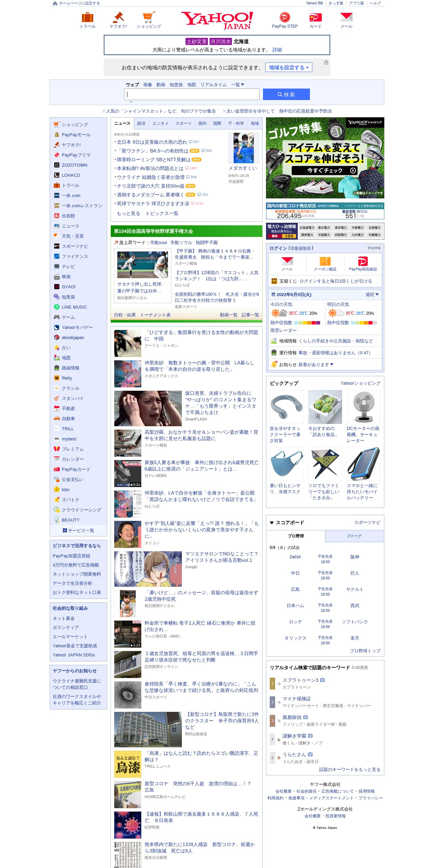Open the solar mobile battery thumbnail
The image size is (434, 868).
[x=364, y=464]
